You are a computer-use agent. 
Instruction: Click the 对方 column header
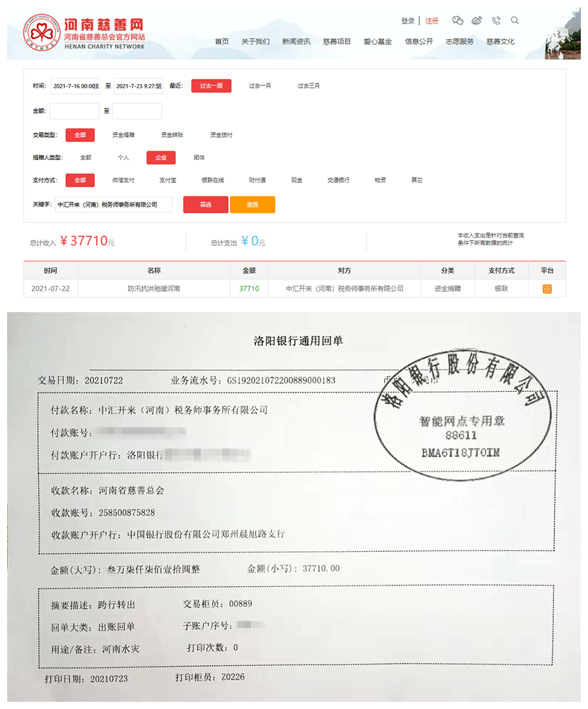coord(344,271)
